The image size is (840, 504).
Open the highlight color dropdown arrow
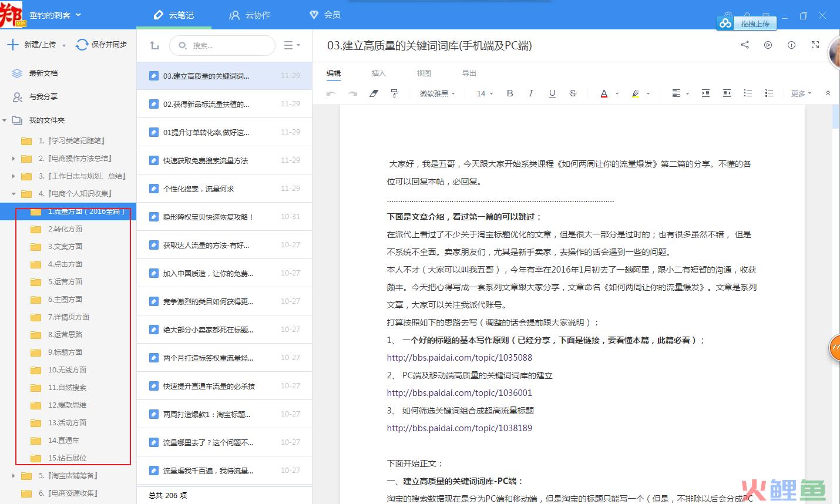648,94
